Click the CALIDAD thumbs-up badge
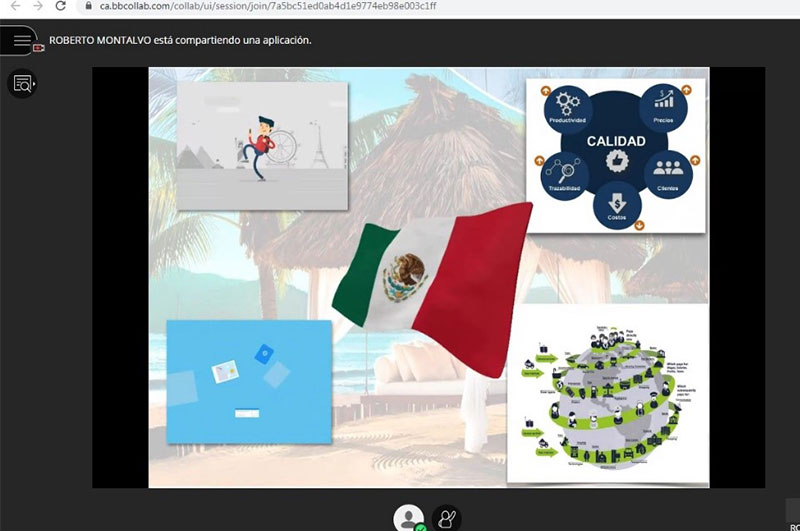Viewport: 800px width, 531px height. click(x=616, y=162)
